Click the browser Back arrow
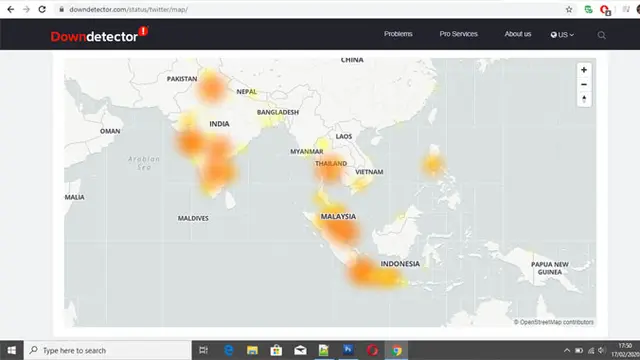This screenshot has width=640, height=360. click(11, 9)
